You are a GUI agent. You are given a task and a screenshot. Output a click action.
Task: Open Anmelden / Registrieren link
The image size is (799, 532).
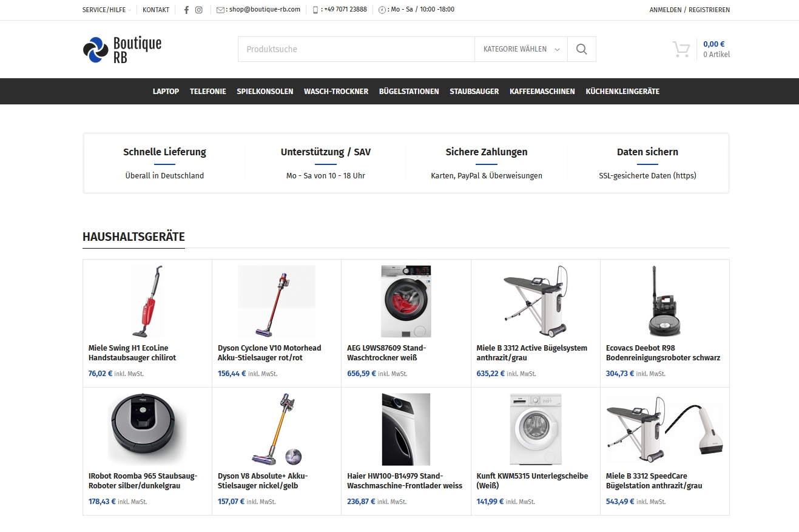point(690,10)
